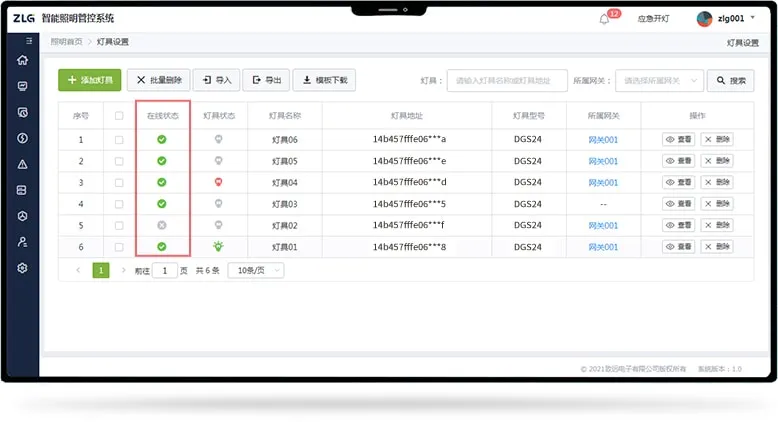The image size is (778, 422).
Task: Click the green 添加灯具 button
Action: click(90, 80)
